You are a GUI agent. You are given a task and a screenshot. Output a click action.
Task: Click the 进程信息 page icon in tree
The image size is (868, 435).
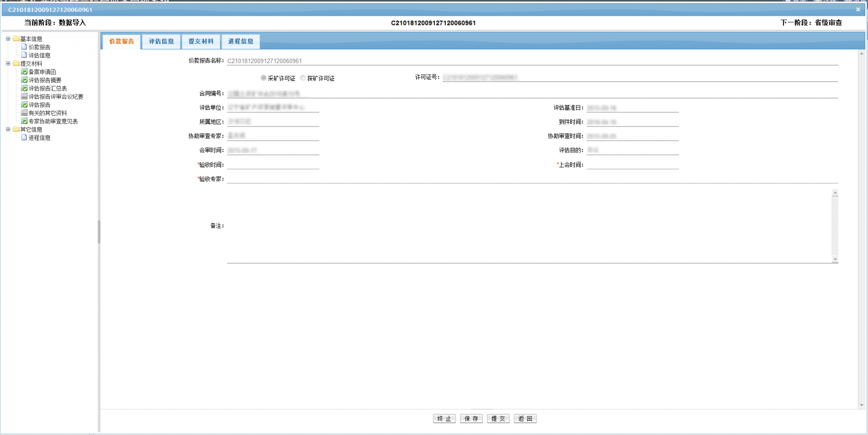pyautogui.click(x=24, y=137)
